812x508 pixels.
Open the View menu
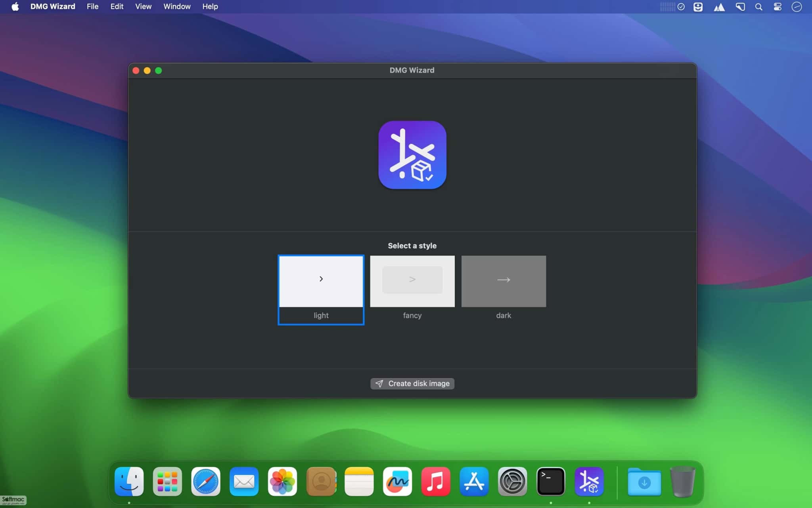click(143, 7)
